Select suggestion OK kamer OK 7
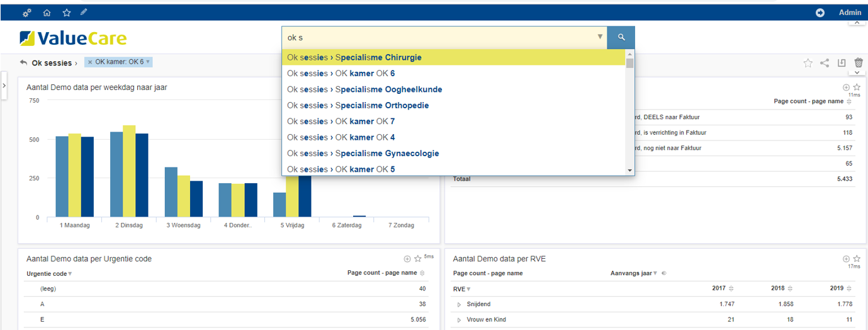This screenshot has height=330, width=868. click(x=341, y=122)
